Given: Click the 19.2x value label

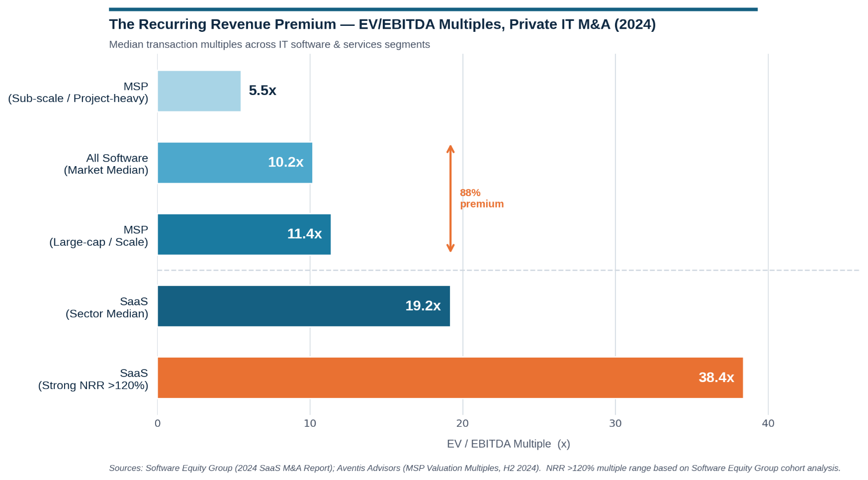Looking at the screenshot, I should pos(423,305).
